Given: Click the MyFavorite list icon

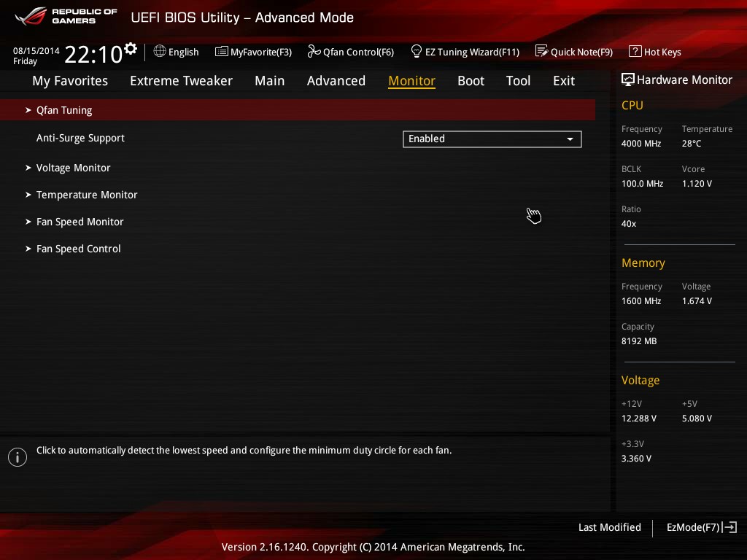Looking at the screenshot, I should (222, 52).
